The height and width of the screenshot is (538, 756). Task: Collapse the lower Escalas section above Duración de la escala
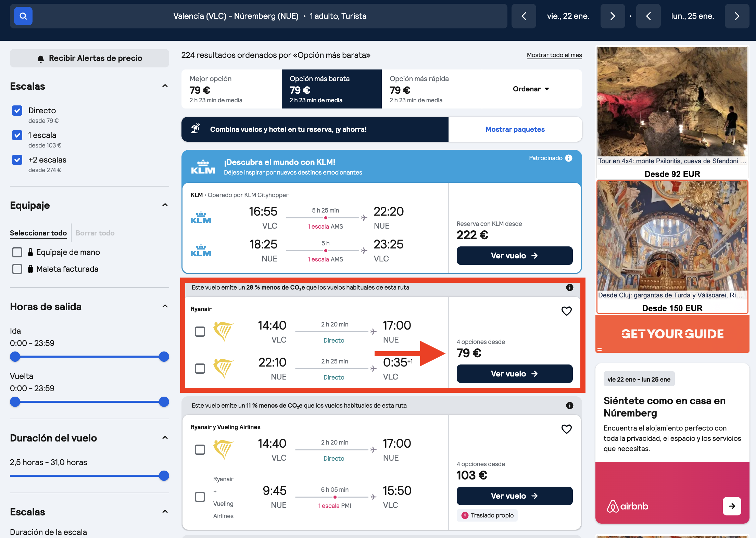point(165,512)
